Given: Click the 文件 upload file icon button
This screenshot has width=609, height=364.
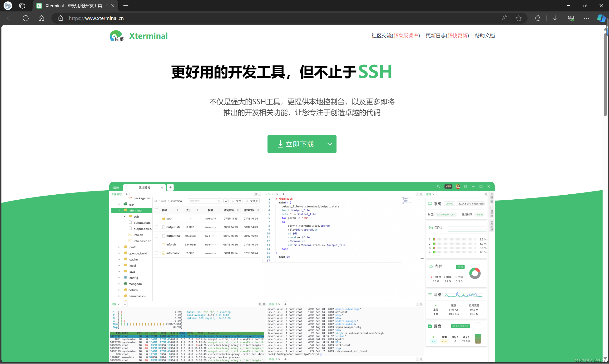Looking at the screenshot, I should [x=236, y=201].
